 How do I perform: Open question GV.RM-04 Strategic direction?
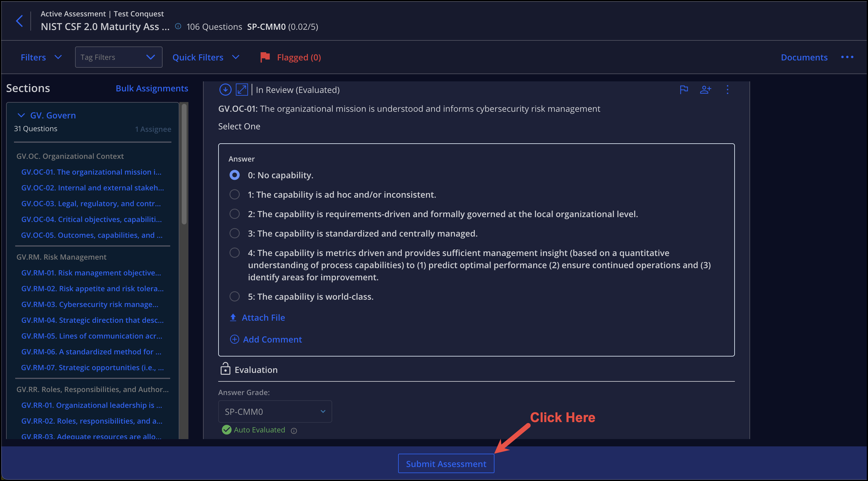coord(92,320)
